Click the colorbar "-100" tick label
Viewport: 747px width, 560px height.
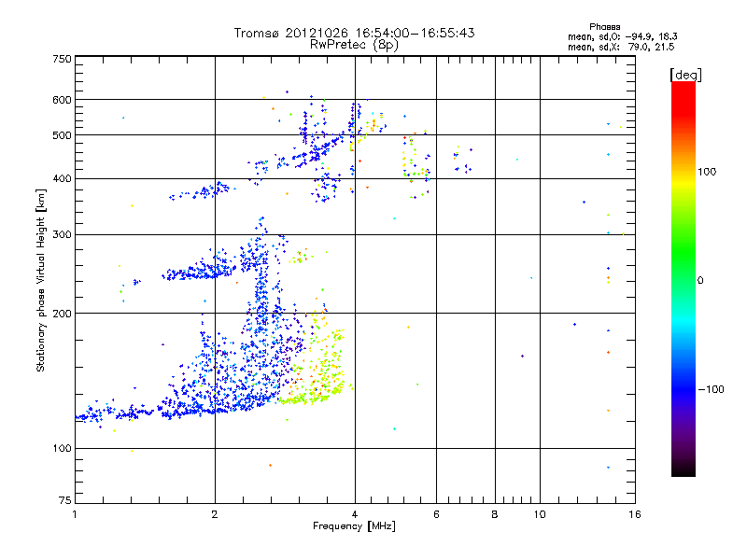711,389
